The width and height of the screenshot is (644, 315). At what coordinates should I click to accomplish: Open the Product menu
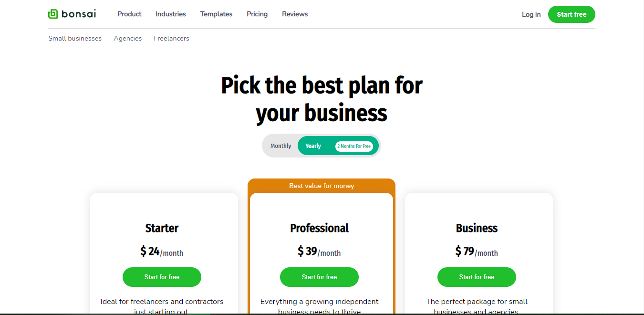(129, 14)
